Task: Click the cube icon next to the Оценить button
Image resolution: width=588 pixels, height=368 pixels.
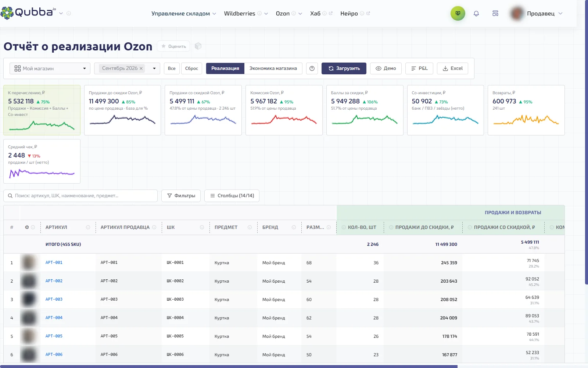Action: 198,46
